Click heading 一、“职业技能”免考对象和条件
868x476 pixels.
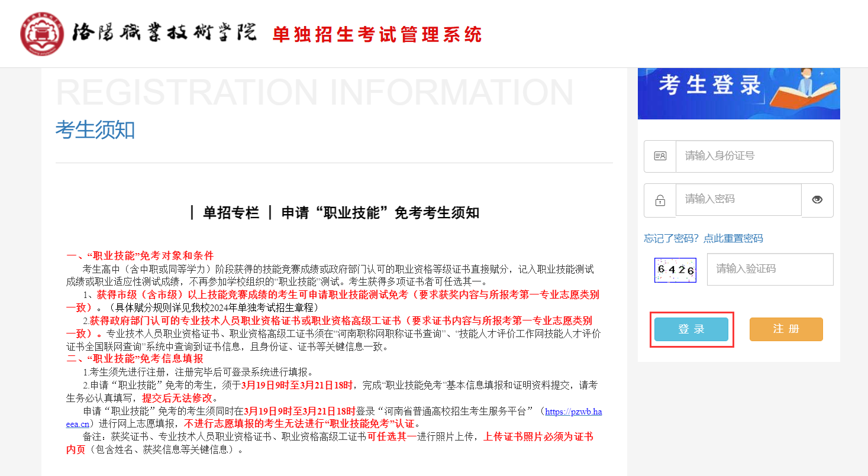[140, 256]
